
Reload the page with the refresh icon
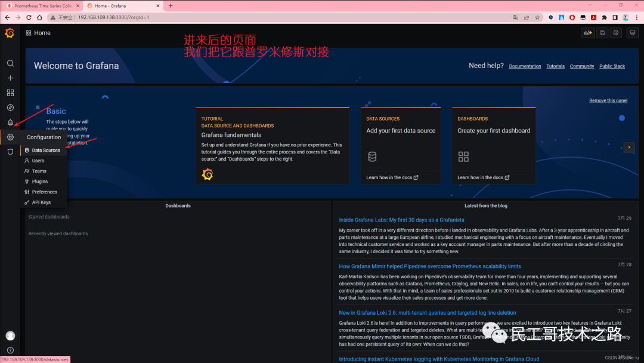(x=29, y=17)
